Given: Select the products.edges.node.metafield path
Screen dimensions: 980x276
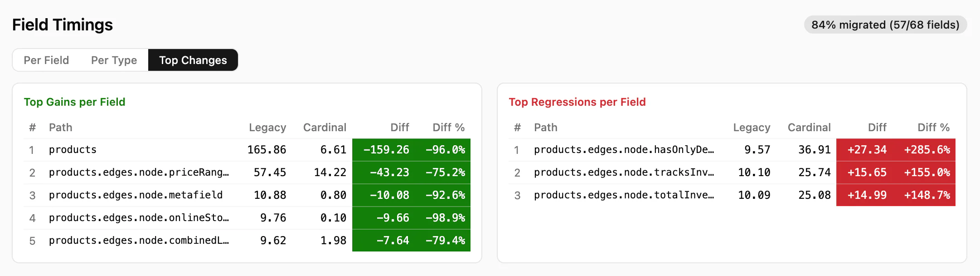Looking at the screenshot, I should coord(136,195).
